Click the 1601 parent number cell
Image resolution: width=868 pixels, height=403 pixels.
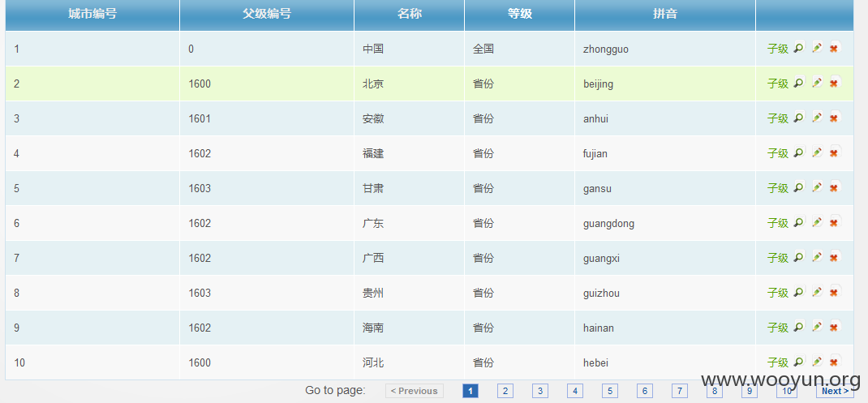tap(267, 119)
